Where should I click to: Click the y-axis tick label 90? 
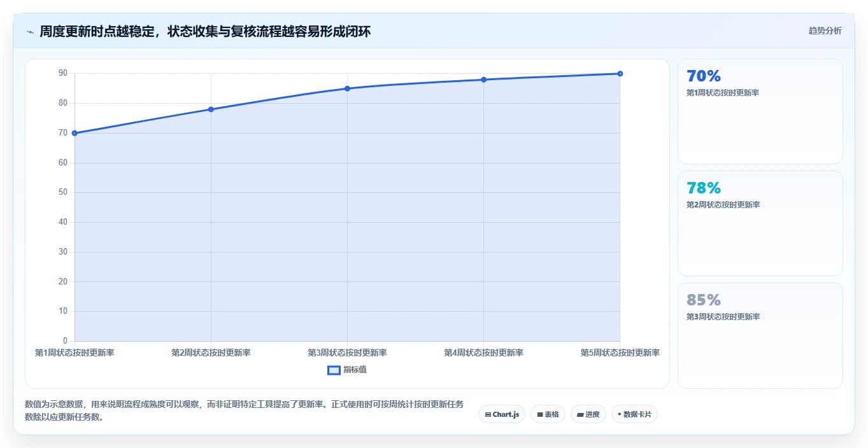click(62, 73)
